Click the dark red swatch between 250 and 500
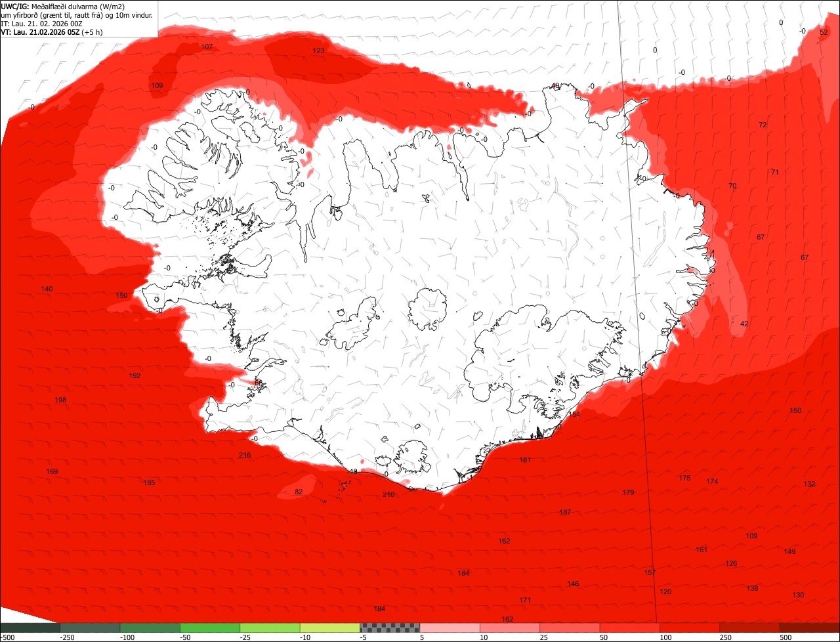Screen dimensions: 840x642 click(x=750, y=628)
